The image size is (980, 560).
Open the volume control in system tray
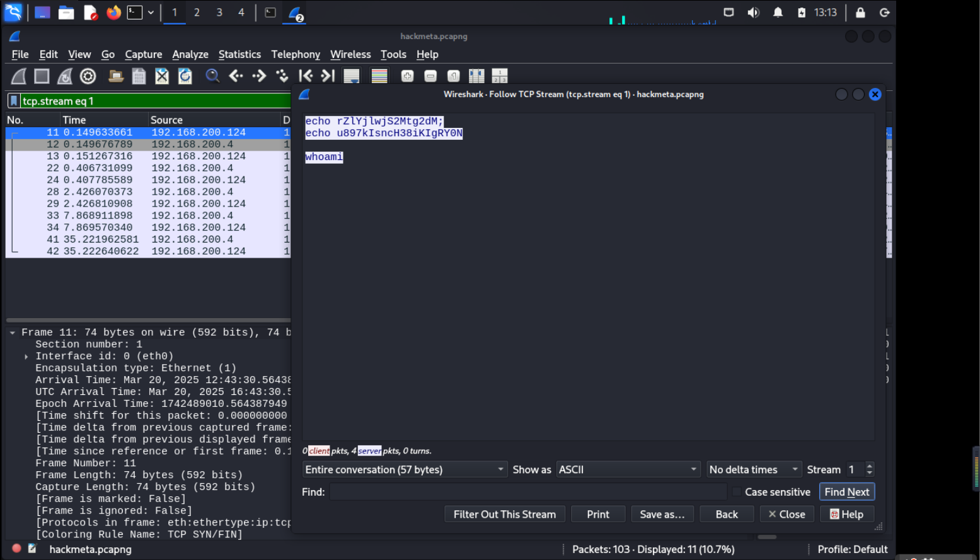tap(753, 12)
